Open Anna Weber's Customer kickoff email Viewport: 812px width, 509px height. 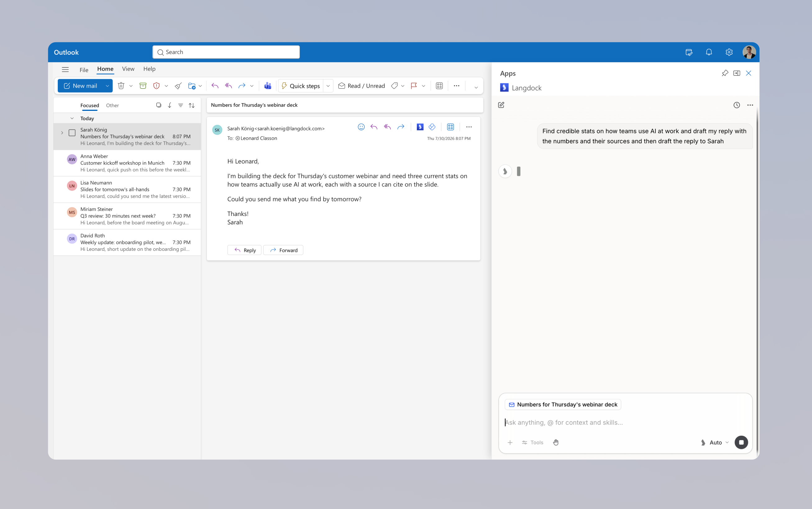127,163
